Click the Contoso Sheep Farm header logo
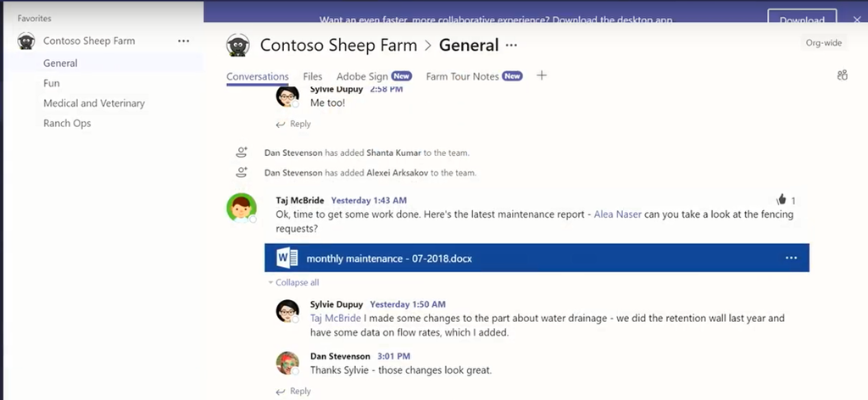 coord(239,46)
